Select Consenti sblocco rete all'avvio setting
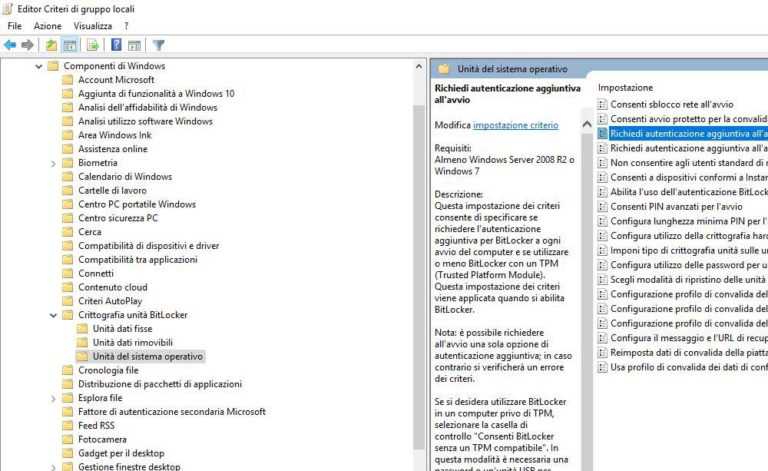This screenshot has height=471, width=768. (x=672, y=104)
